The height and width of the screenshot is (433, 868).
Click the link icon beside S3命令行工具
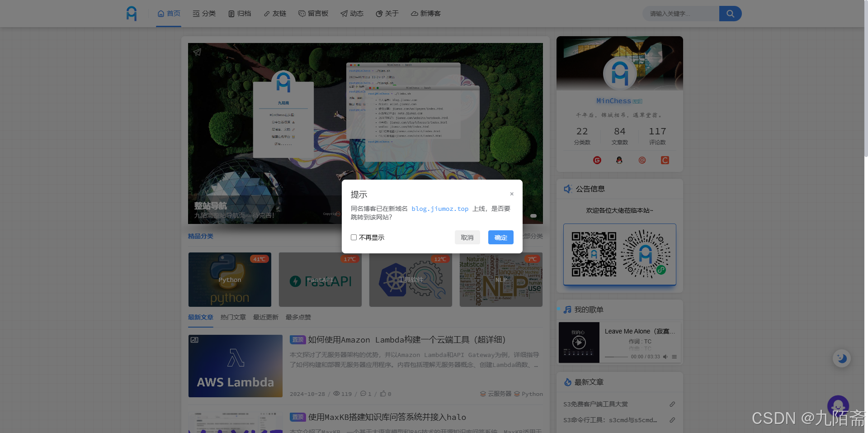(x=672, y=420)
